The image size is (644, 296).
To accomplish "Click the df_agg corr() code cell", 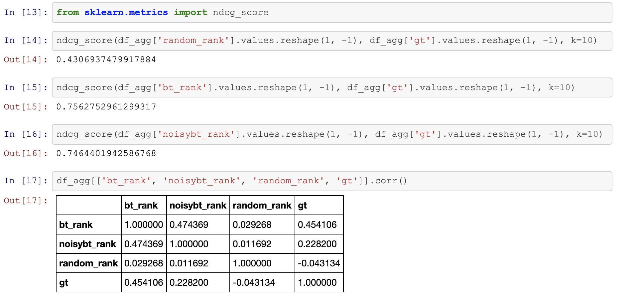I will point(332,181).
